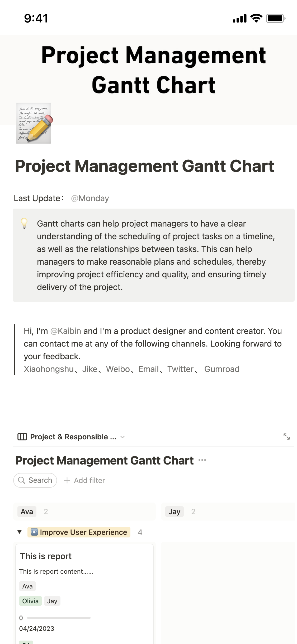Open the full-page expand arrows icon
The height and width of the screenshot is (644, 297).
pyautogui.click(x=286, y=436)
